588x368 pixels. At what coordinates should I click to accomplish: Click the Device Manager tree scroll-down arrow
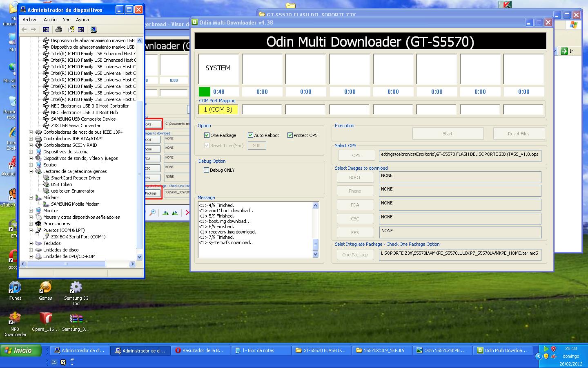coord(139,257)
